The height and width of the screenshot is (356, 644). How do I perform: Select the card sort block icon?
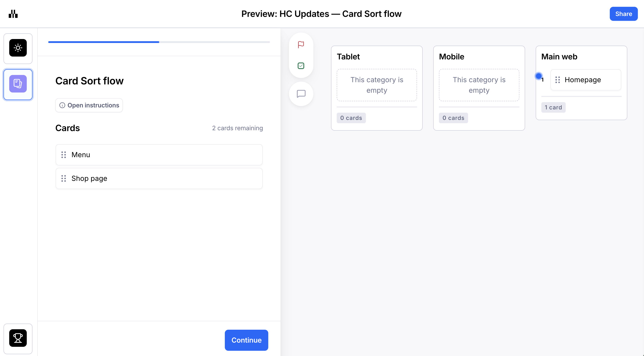(x=18, y=84)
